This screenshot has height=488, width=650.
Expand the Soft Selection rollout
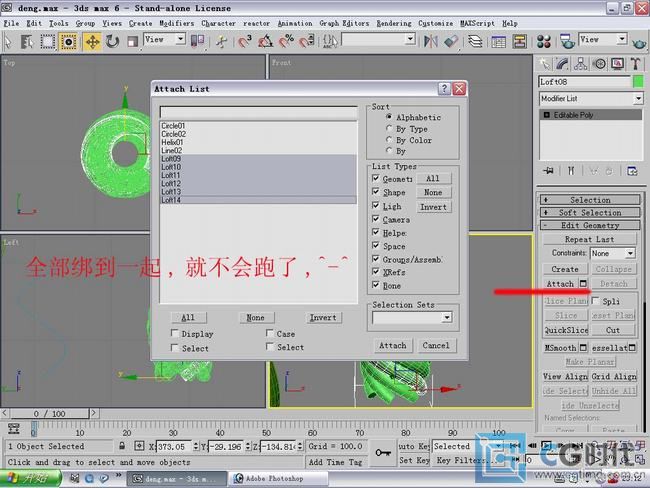tap(590, 213)
